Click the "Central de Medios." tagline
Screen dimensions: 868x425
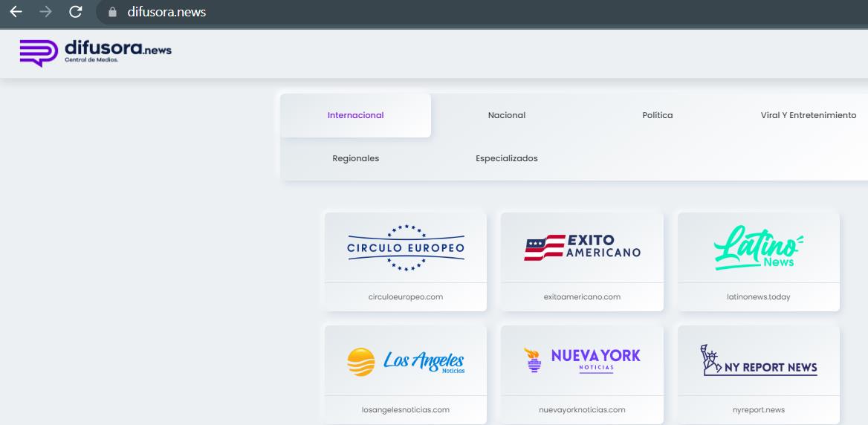click(x=91, y=59)
